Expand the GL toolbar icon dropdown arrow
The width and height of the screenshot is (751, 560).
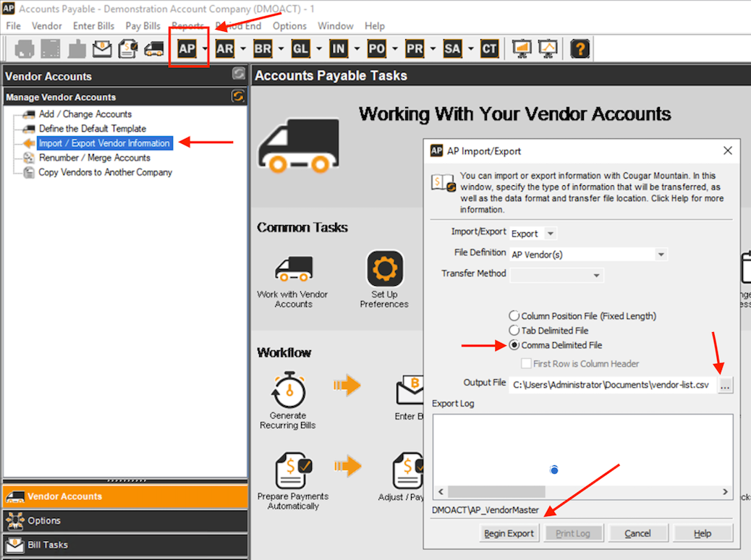tap(319, 48)
